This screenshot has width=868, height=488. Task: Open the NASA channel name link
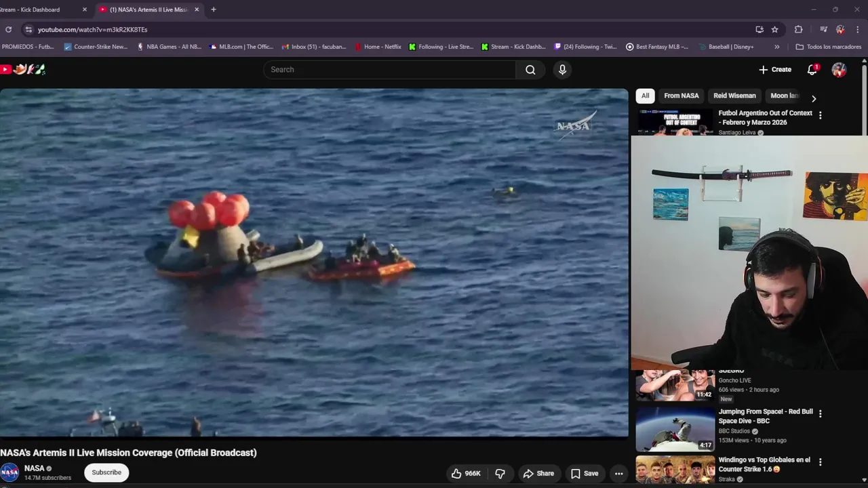click(34, 468)
